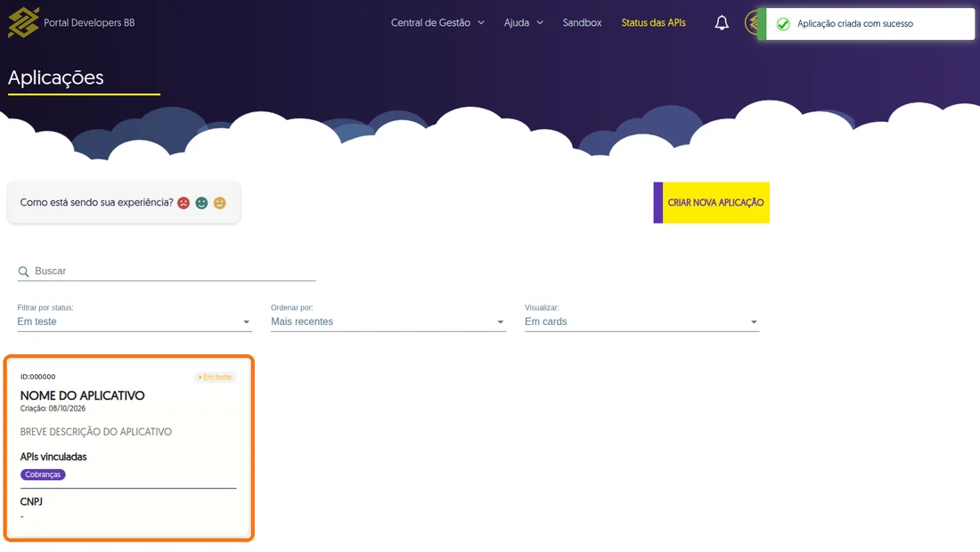Open the Ajuda menu
This screenshot has height=552, width=980.
point(523,22)
